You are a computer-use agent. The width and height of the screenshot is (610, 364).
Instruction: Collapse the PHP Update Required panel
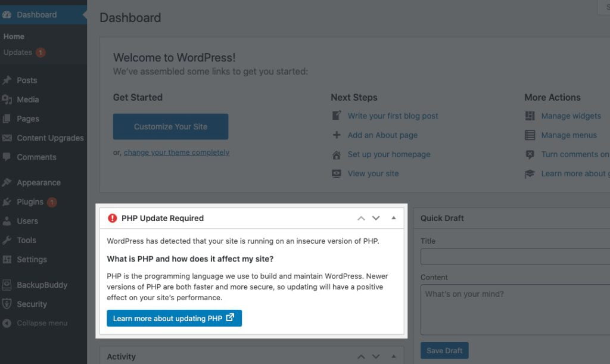coord(393,218)
